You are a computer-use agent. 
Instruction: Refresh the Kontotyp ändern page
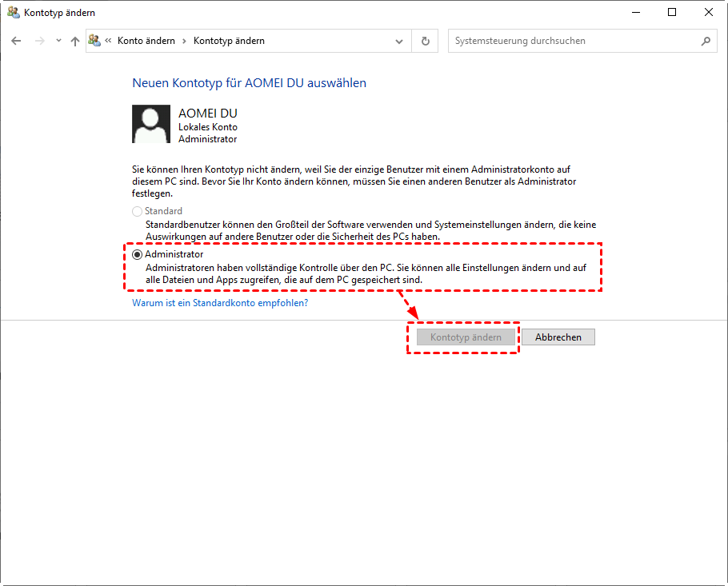[426, 42]
